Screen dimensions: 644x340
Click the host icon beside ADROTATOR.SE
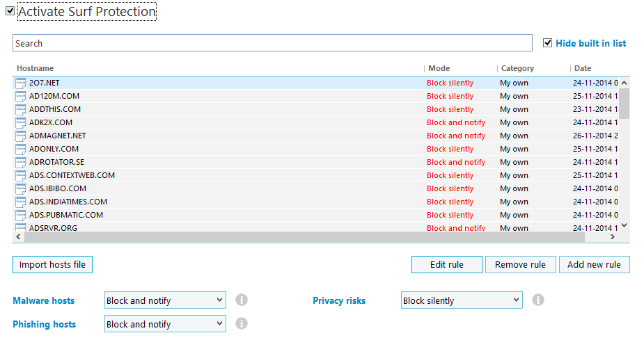tap(20, 162)
